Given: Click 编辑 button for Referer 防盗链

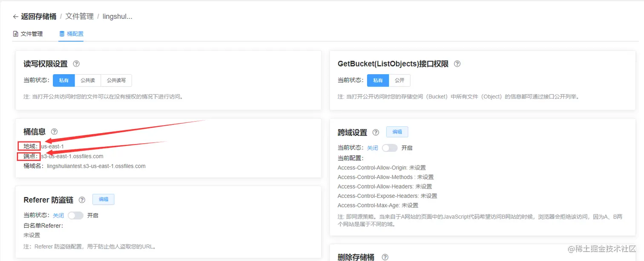Looking at the screenshot, I should (x=103, y=199).
